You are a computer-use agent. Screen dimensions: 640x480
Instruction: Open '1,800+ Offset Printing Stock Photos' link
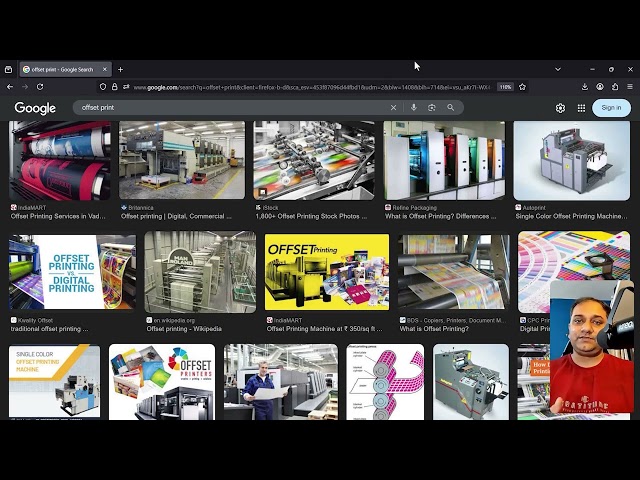311,216
